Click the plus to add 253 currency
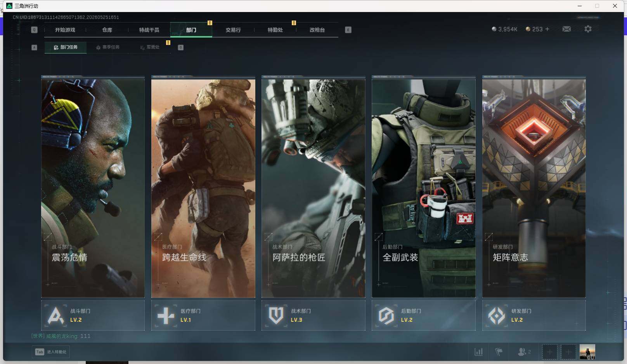 point(547,29)
